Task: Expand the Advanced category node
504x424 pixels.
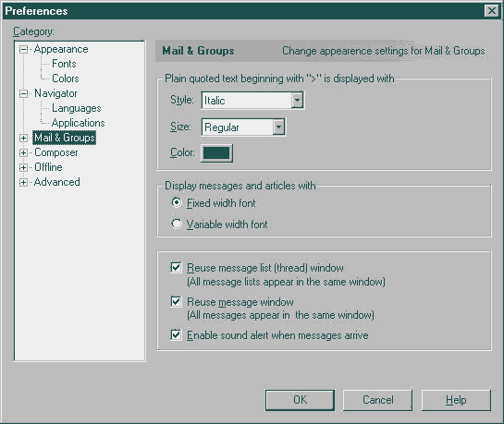Action: click(x=23, y=182)
